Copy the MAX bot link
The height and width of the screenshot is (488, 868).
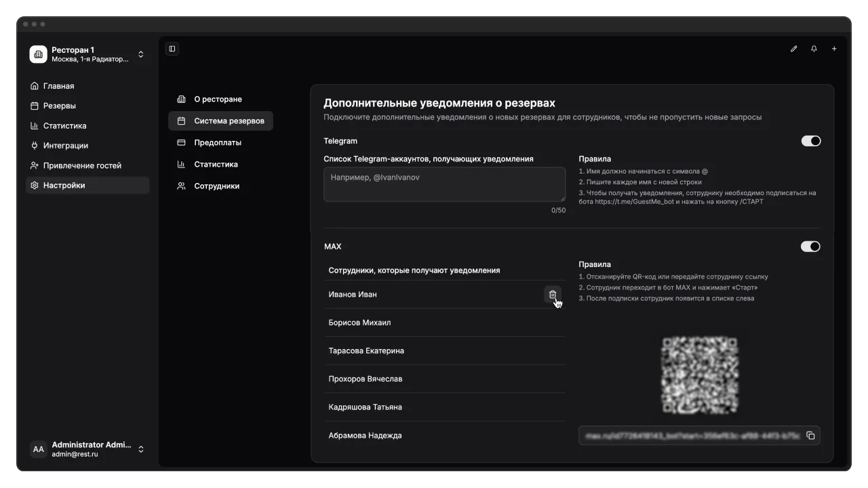810,435
